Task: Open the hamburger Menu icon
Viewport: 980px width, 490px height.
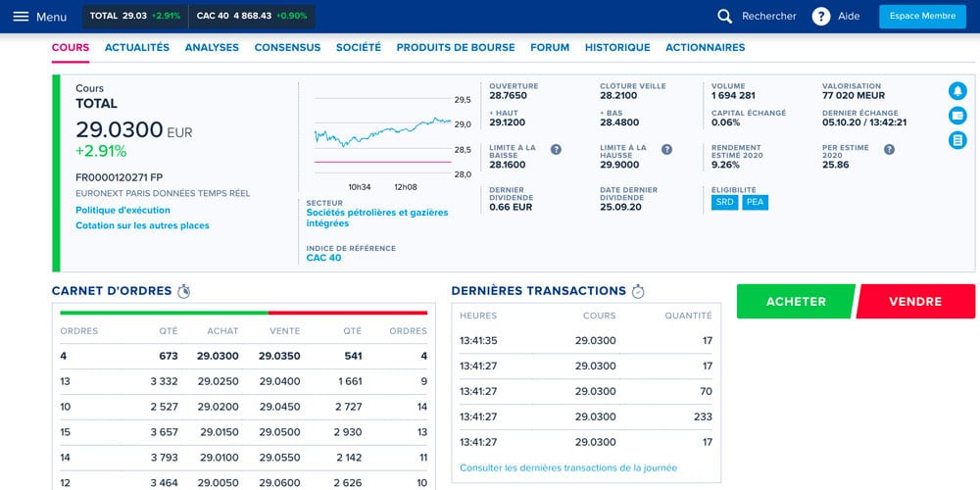Action: click(21, 17)
